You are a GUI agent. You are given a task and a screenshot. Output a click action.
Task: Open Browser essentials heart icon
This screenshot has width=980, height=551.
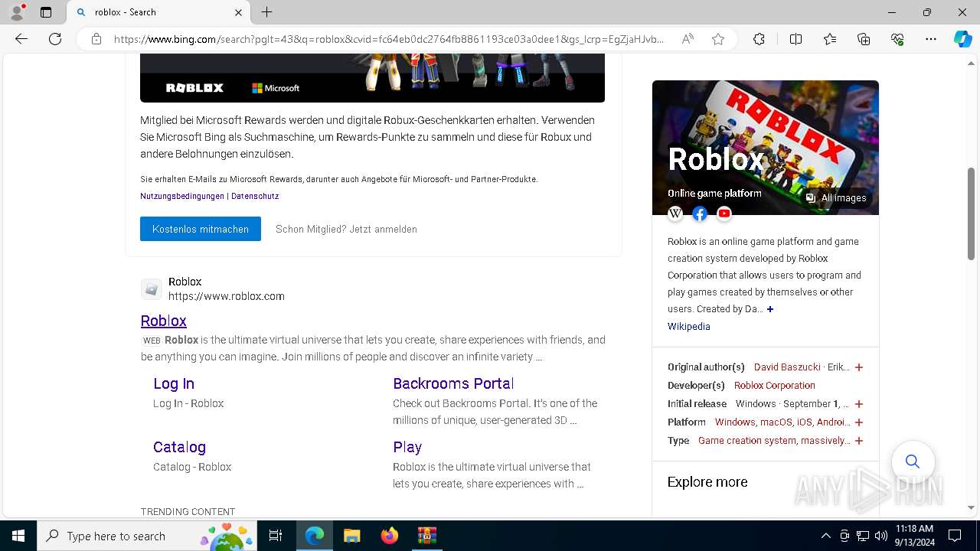click(897, 39)
